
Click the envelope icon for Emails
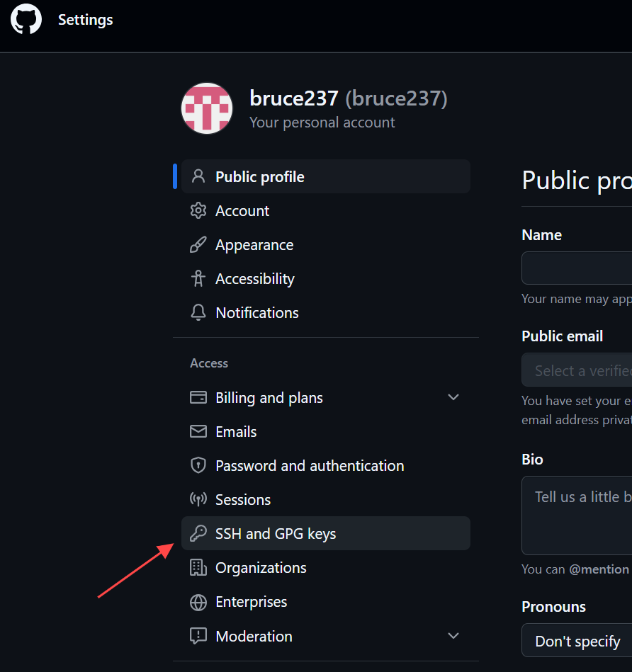pyautogui.click(x=198, y=431)
